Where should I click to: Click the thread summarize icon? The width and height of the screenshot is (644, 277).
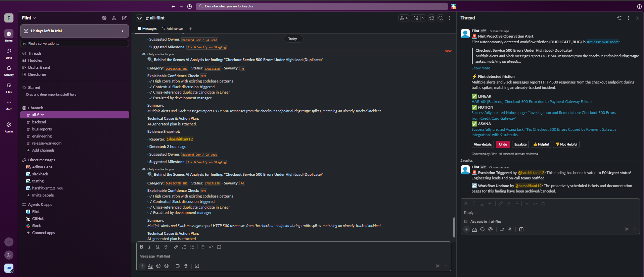click(619, 18)
